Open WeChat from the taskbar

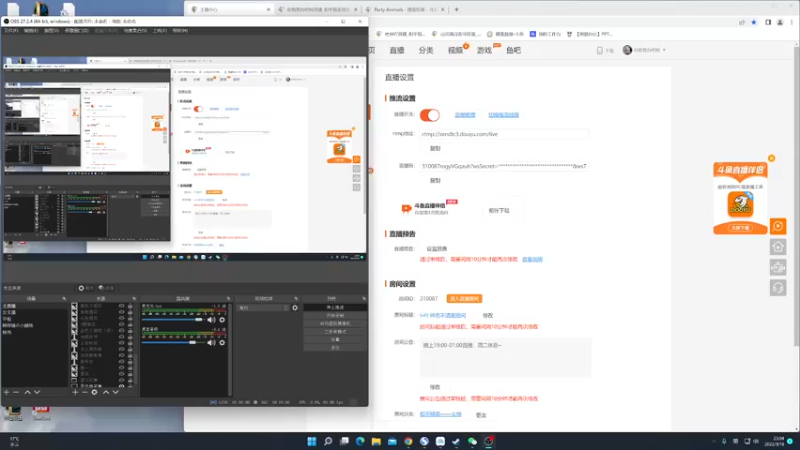(x=472, y=441)
